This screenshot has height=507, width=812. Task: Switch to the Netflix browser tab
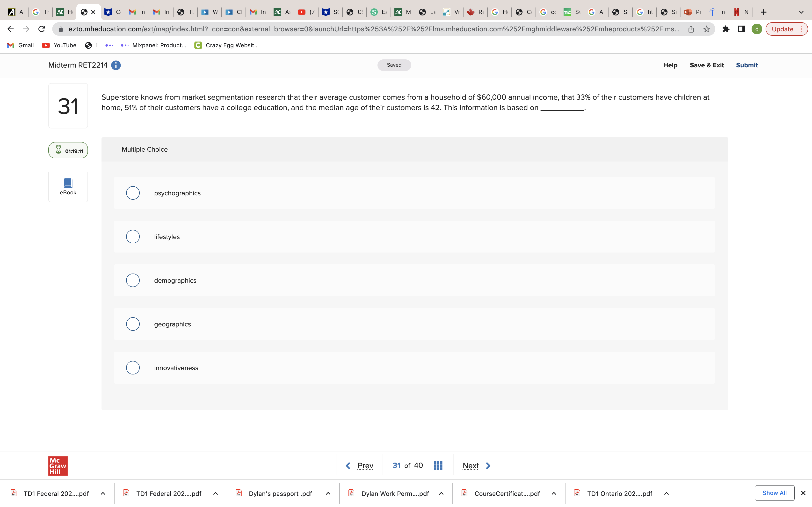741,12
